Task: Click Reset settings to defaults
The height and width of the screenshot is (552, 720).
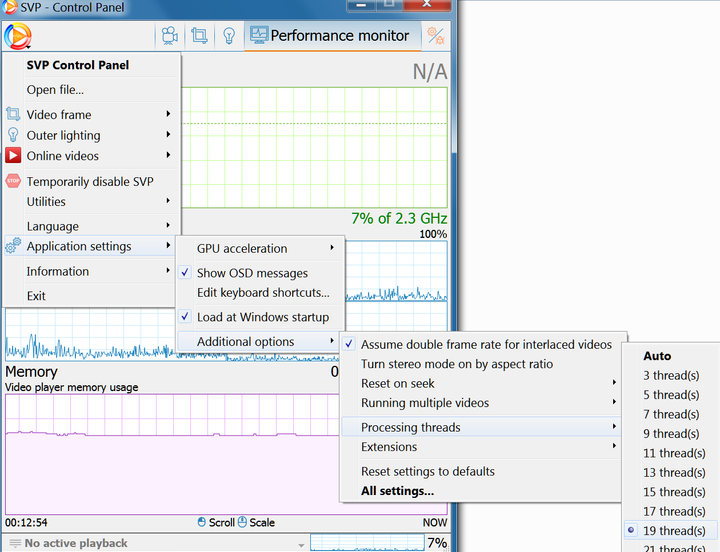Action: tap(427, 471)
